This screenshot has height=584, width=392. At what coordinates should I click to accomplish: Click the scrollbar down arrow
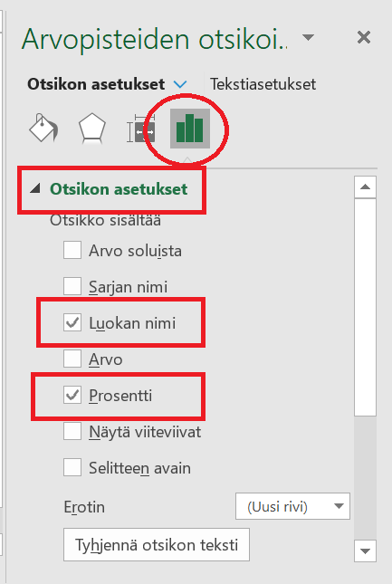365,550
